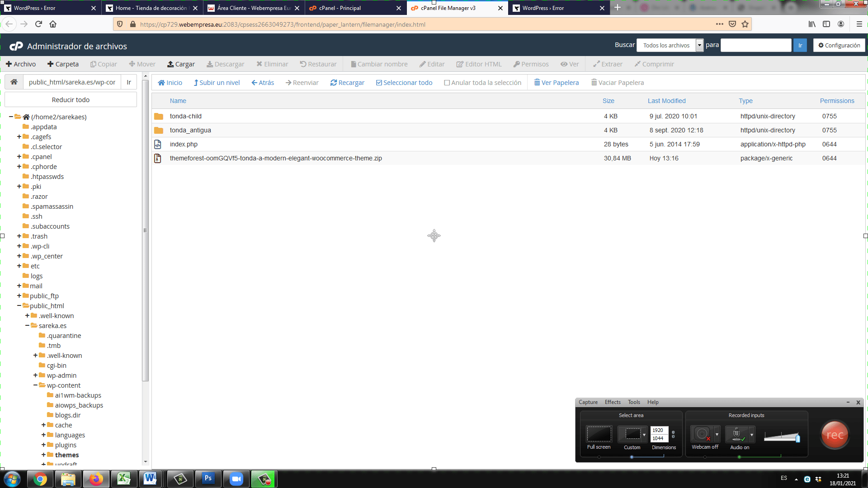Click Reducir todo button
This screenshot has width=868, height=488.
(x=71, y=100)
